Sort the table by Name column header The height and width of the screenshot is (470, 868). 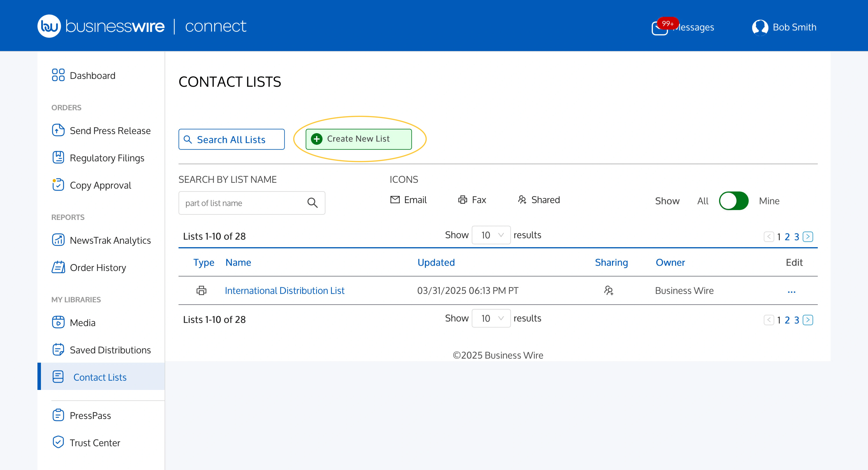coord(238,262)
